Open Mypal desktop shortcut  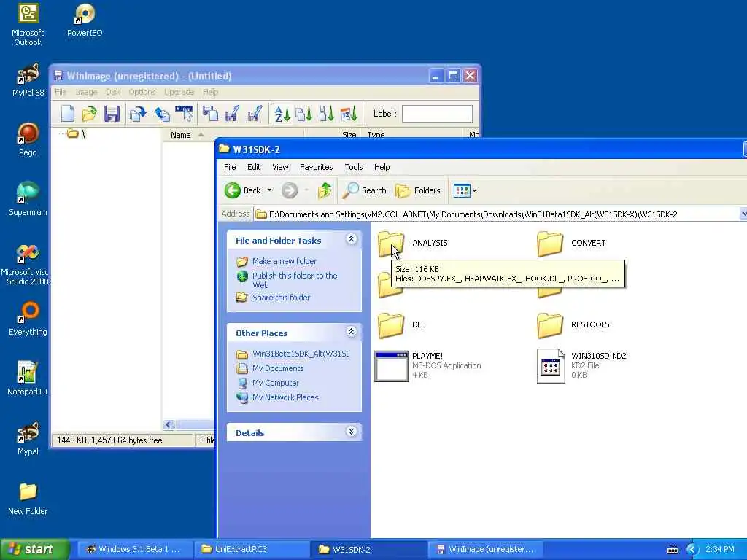[28, 438]
